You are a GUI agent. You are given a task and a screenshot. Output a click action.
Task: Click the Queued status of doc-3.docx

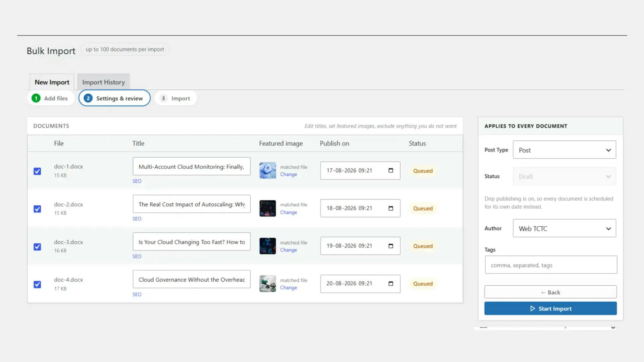[x=423, y=246]
